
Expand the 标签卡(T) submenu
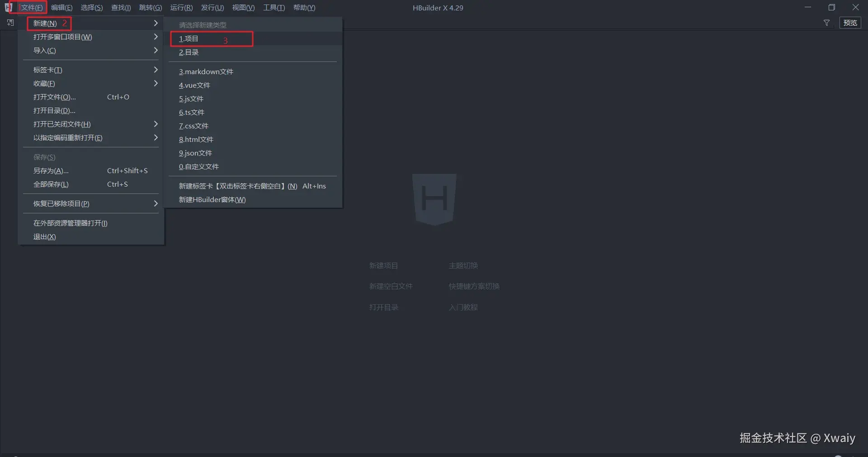[91, 70]
